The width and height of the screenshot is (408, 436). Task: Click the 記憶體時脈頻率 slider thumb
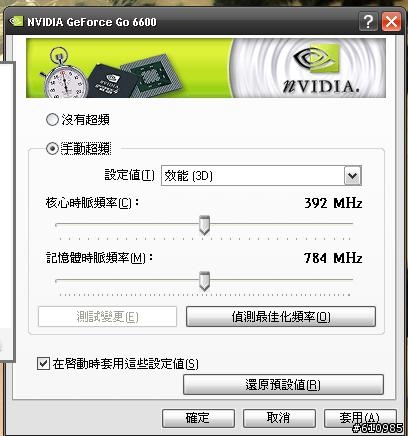coord(204,281)
